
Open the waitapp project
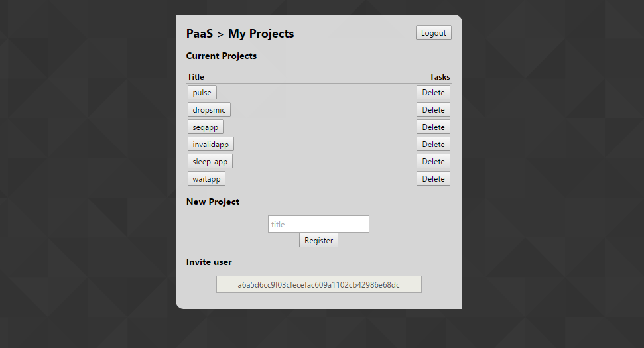pyautogui.click(x=206, y=178)
